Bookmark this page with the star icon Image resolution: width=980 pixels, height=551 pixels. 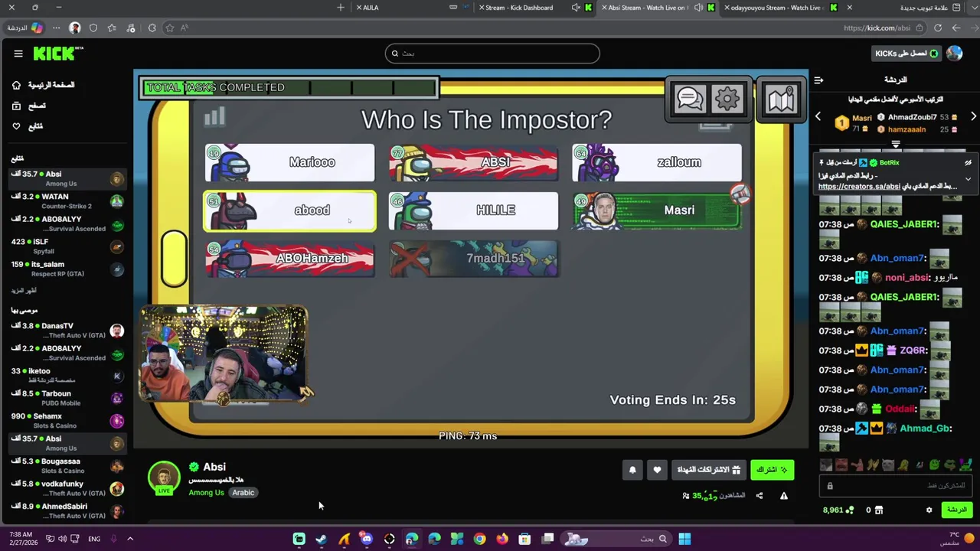pos(170,28)
